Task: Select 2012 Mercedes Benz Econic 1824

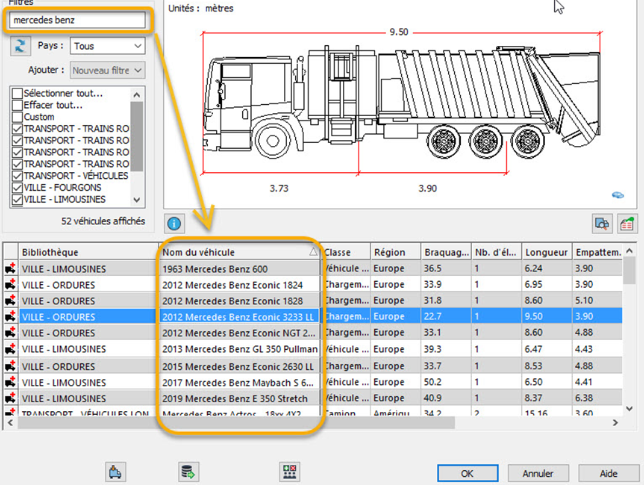Action: click(x=313, y=285)
